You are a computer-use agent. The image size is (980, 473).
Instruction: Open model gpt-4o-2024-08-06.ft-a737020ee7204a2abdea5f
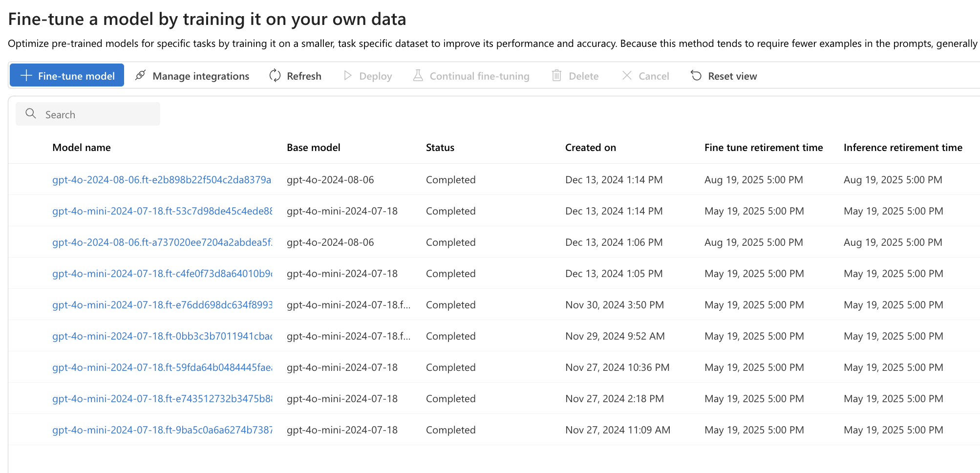click(x=162, y=242)
